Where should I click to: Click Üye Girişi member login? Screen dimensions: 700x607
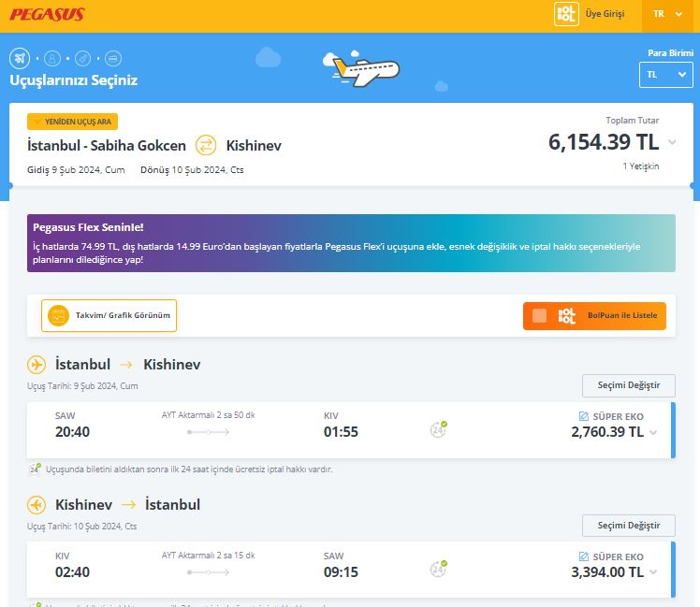pyautogui.click(x=605, y=14)
